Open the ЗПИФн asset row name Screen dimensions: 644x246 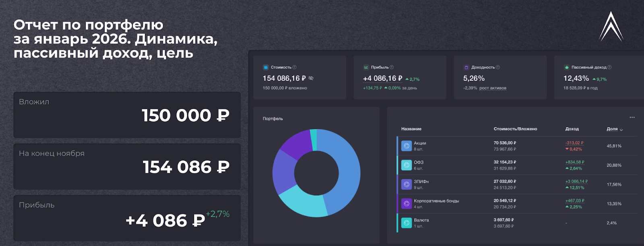coord(421,182)
